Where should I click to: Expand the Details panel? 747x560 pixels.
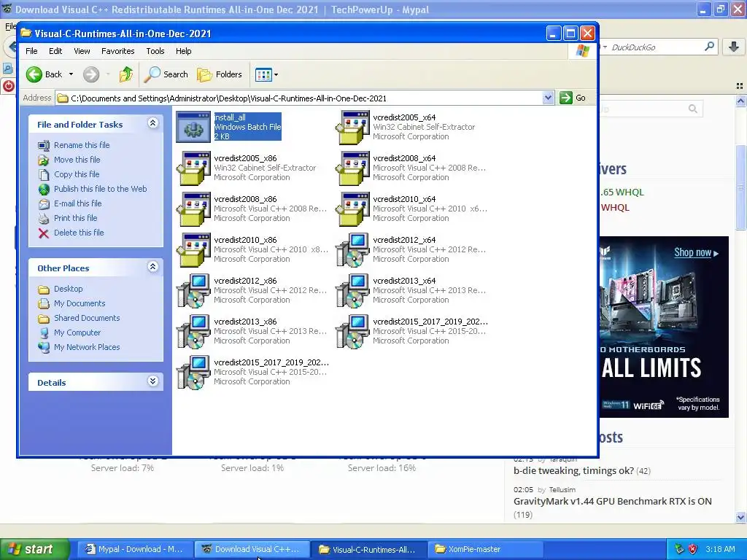(152, 381)
